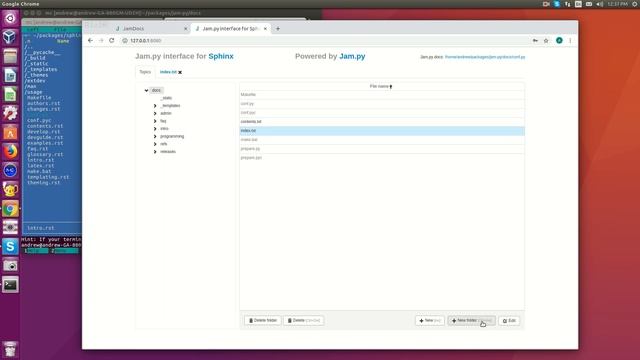The image size is (640, 360).
Task: Click the New file button
Action: click(x=430, y=320)
